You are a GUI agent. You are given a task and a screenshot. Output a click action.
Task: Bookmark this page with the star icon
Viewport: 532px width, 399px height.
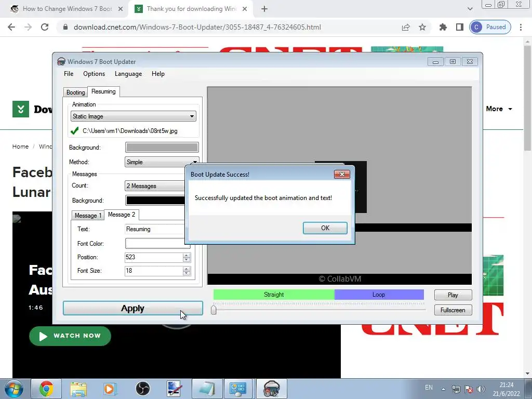422,27
